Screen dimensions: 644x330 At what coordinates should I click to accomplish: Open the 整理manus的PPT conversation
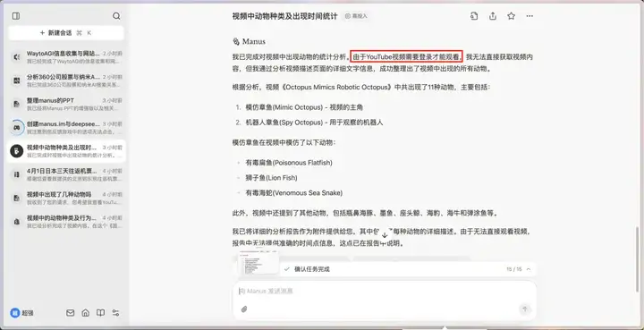point(66,104)
